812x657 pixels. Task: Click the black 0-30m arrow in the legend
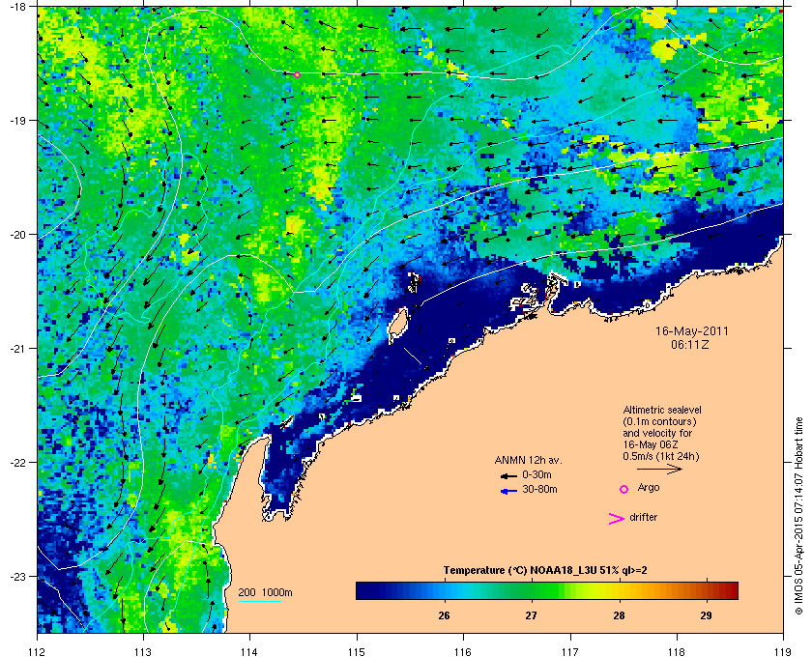(508, 475)
